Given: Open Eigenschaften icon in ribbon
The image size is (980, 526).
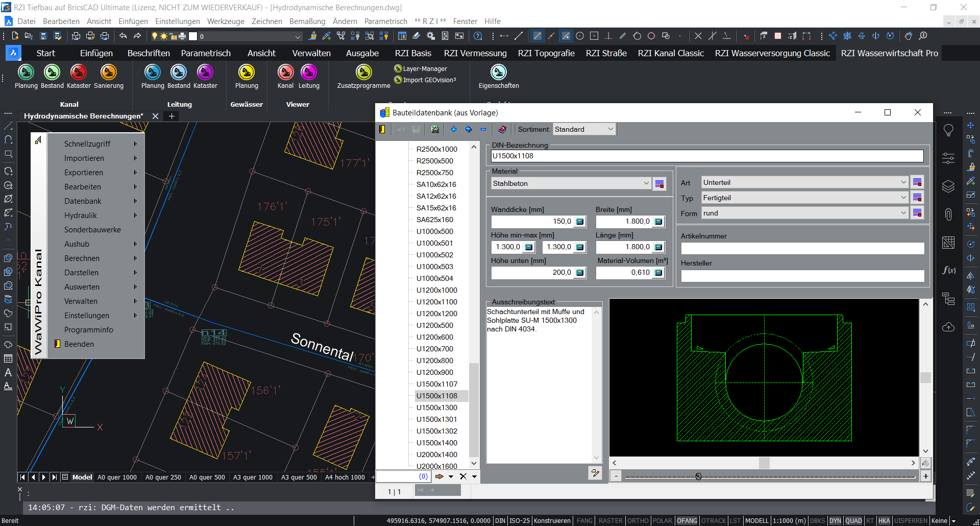Looking at the screenshot, I should pos(499,72).
